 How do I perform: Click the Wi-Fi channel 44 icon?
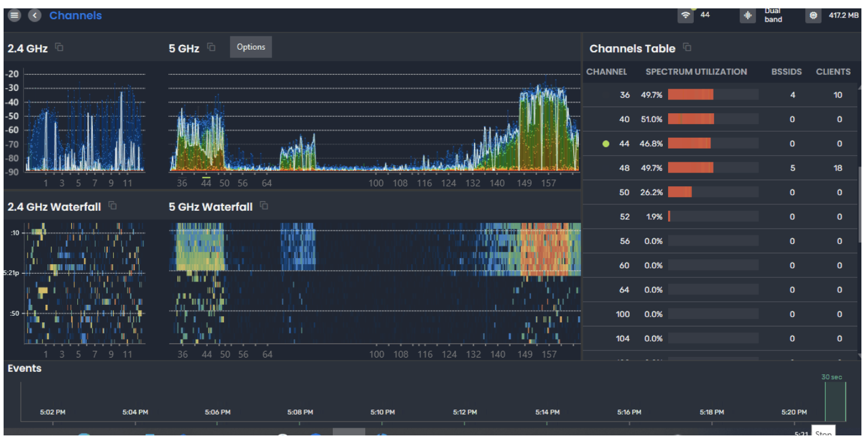pyautogui.click(x=685, y=16)
